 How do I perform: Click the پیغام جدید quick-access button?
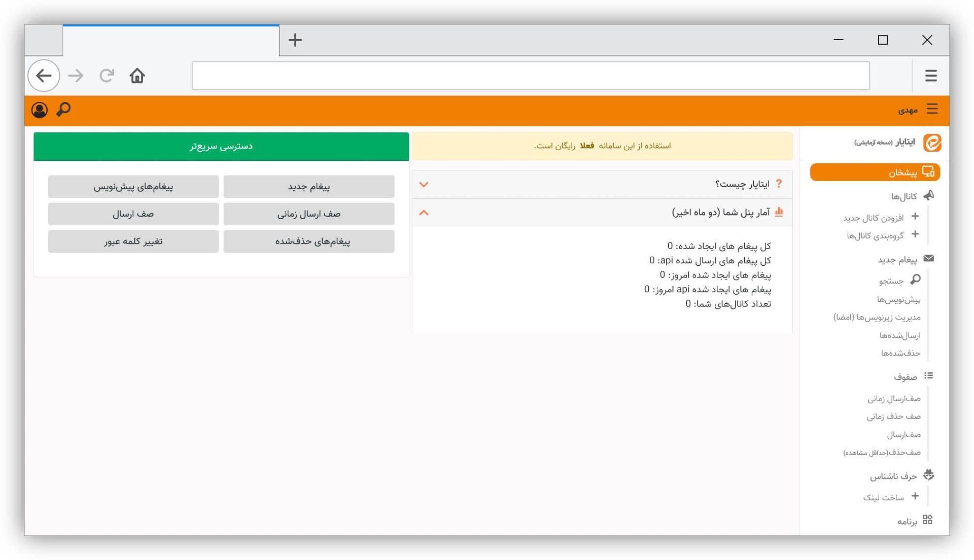point(308,187)
